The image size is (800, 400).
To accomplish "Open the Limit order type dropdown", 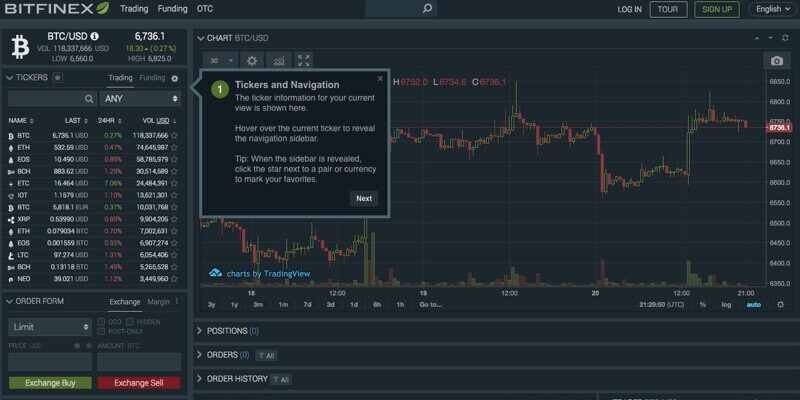I will (50, 327).
